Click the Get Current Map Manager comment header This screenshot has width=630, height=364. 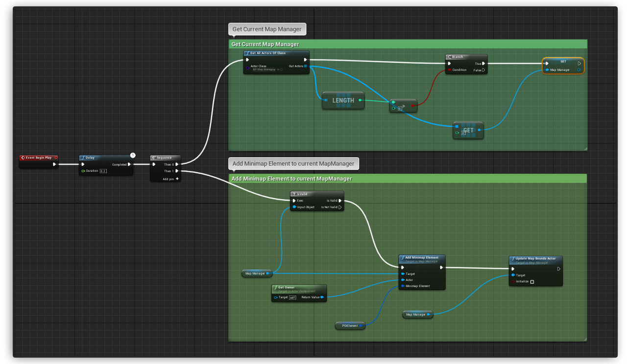[x=408, y=44]
